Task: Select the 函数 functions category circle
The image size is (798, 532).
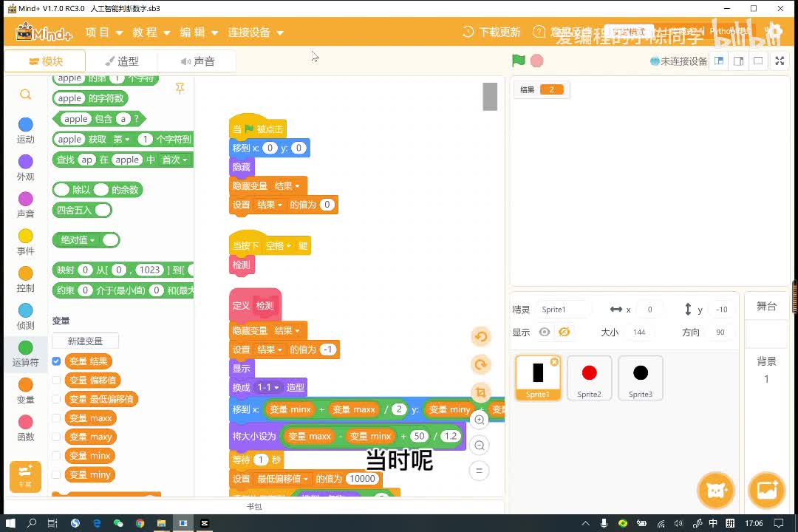Action: tap(25, 422)
